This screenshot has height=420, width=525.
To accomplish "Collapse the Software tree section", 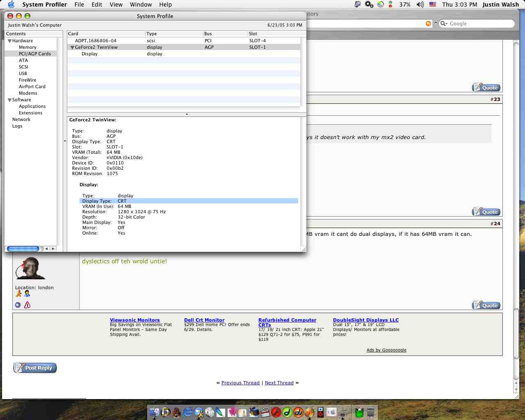I will point(9,100).
